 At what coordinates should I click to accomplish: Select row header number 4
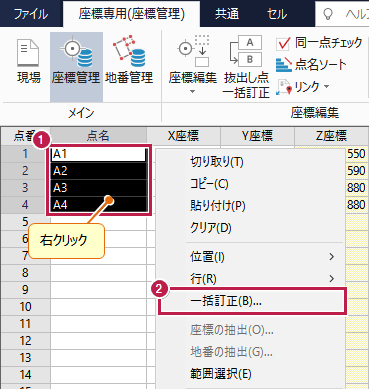pos(25,205)
